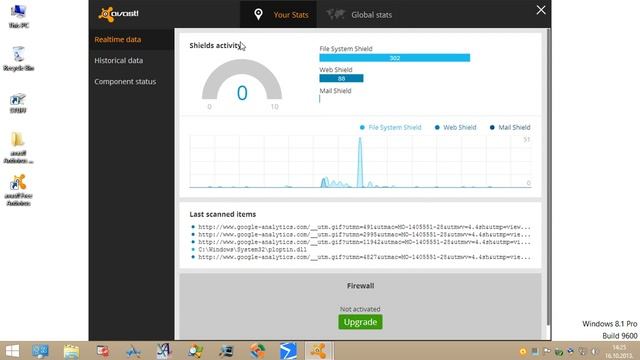The image size is (640, 360).
Task: Select the avast folder on desktop
Action: [18, 148]
